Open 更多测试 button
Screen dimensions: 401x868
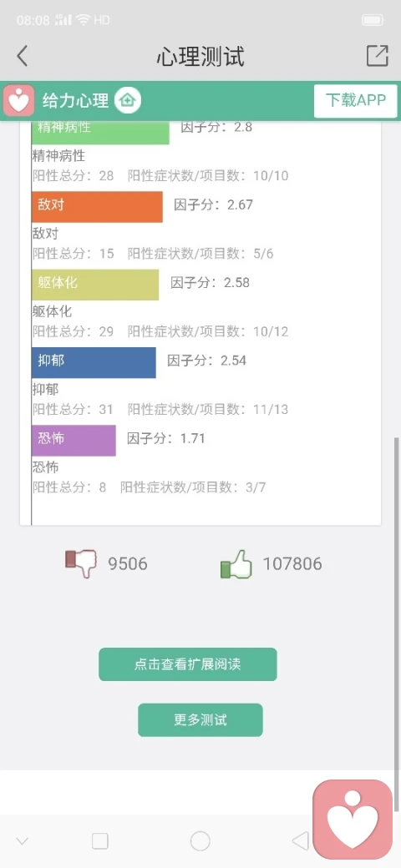point(200,719)
